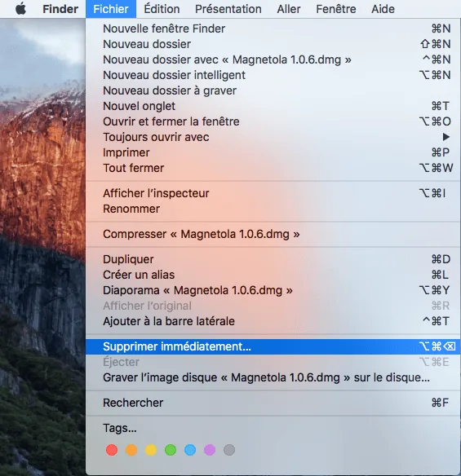The width and height of the screenshot is (461, 476).
Task: Choose Tout fermer
Action: point(273,168)
